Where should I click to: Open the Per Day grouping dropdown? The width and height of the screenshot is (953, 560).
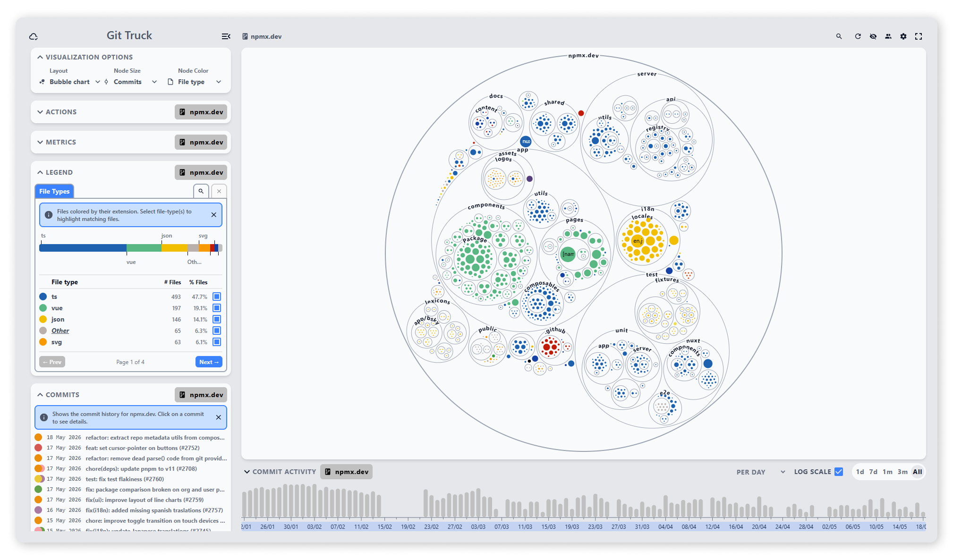(761, 472)
